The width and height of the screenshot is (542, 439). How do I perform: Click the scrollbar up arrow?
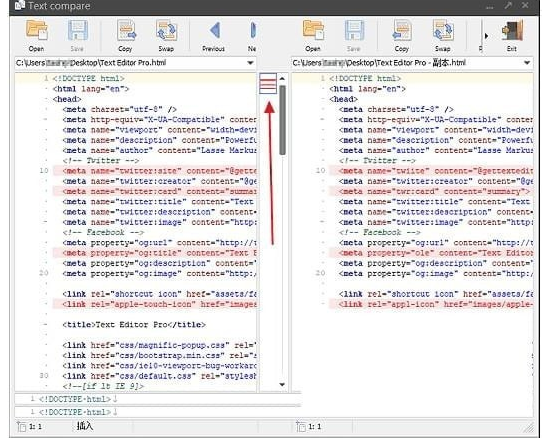tap(282, 79)
